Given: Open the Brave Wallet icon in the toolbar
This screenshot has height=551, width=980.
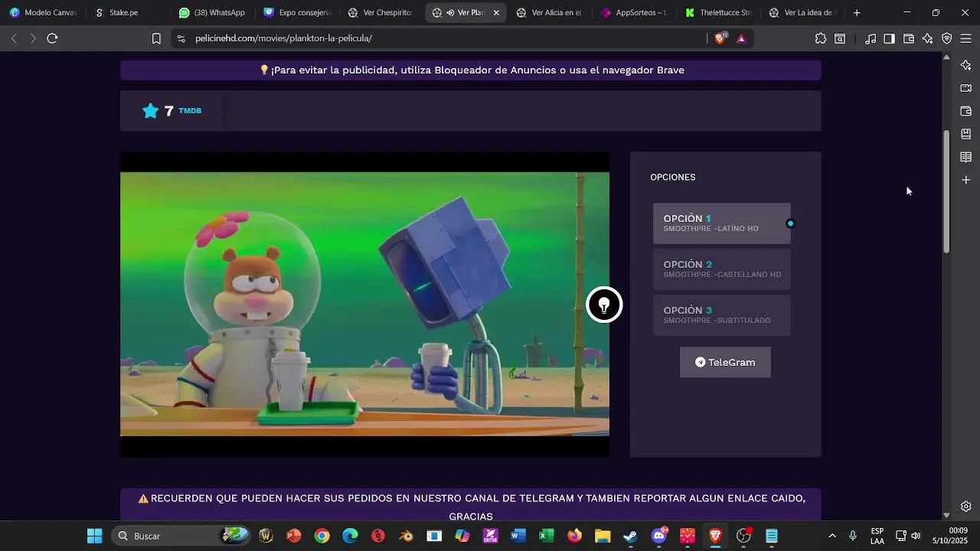Looking at the screenshot, I should coord(909,38).
